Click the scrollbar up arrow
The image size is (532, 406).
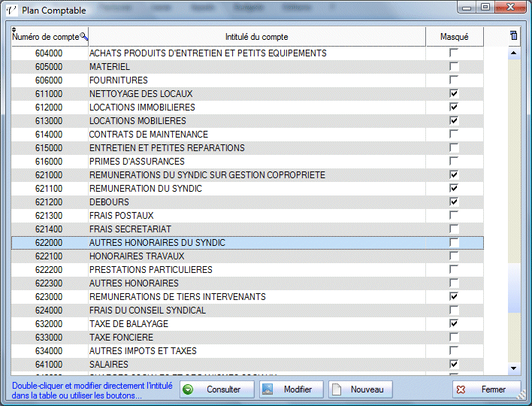click(514, 53)
